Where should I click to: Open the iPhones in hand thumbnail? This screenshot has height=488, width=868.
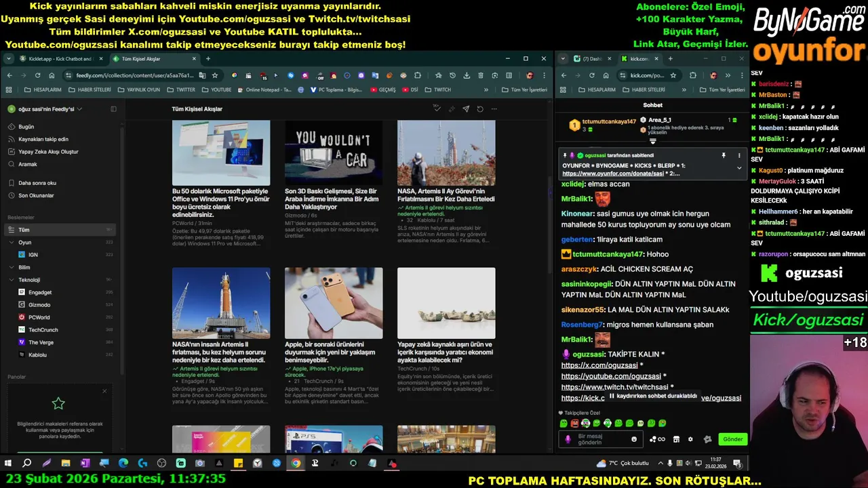tap(334, 303)
